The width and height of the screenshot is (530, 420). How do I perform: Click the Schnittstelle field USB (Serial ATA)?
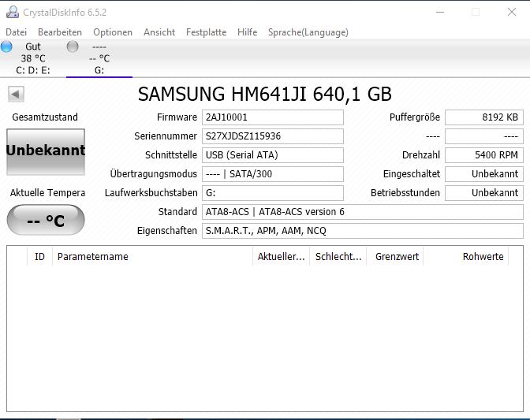tap(273, 155)
